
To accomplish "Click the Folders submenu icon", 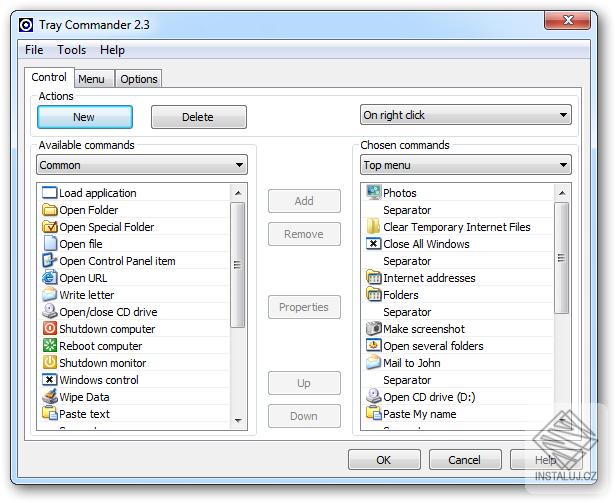I will (374, 294).
